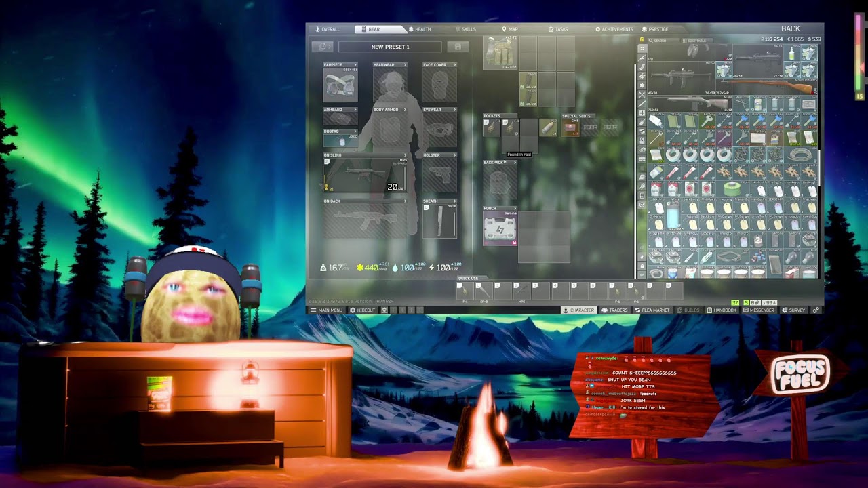This screenshot has width=868, height=488.
Task: Select the bullet stack in pockets
Action: [547, 127]
